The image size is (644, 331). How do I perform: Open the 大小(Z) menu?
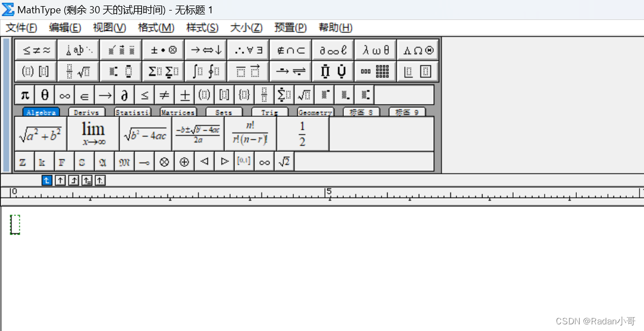coord(246,28)
